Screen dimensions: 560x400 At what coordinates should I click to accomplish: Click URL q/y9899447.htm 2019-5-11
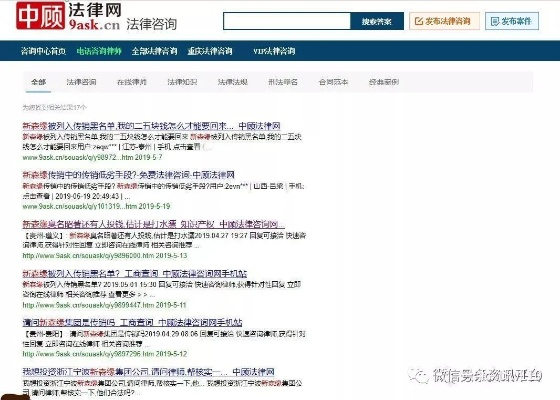coord(104,305)
